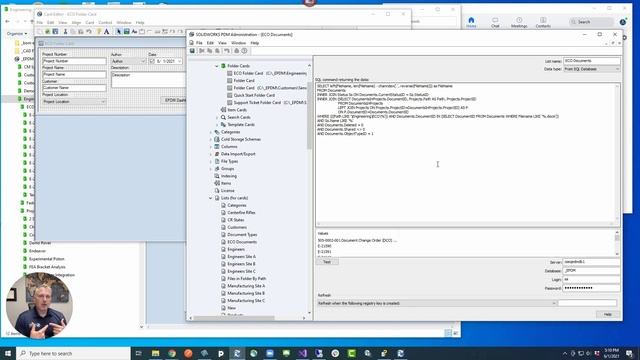This screenshot has width=640, height=360.
Task: Collapse Folder Cards tree node
Action: coord(217,66)
